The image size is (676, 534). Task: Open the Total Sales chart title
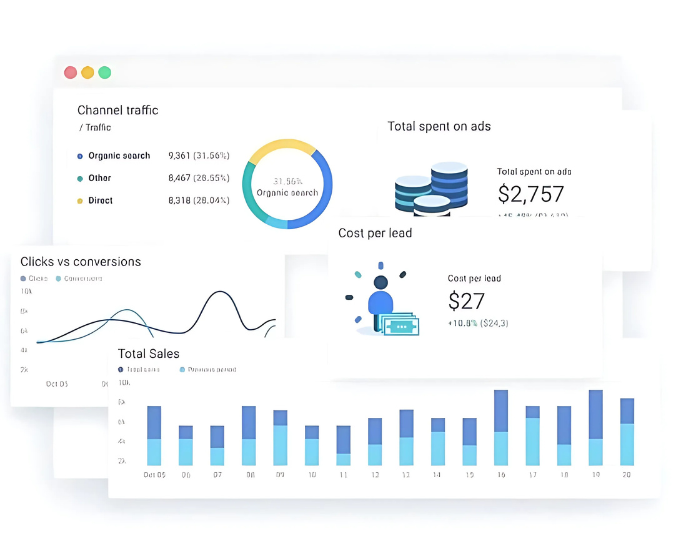[x=149, y=353]
